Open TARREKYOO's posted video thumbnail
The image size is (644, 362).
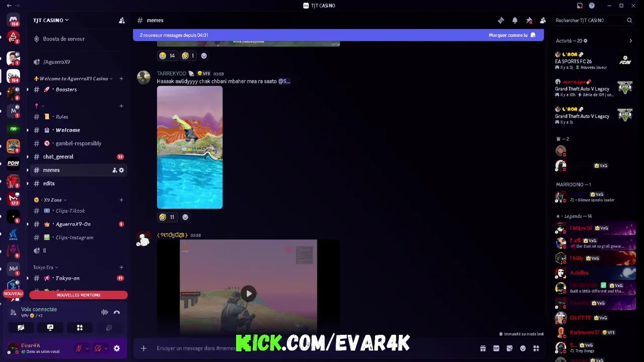(x=190, y=147)
